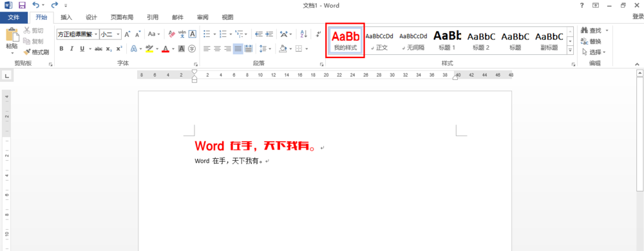This screenshot has height=251, width=644.
Task: Click the enclosed character (字) circle icon
Action: point(192,48)
